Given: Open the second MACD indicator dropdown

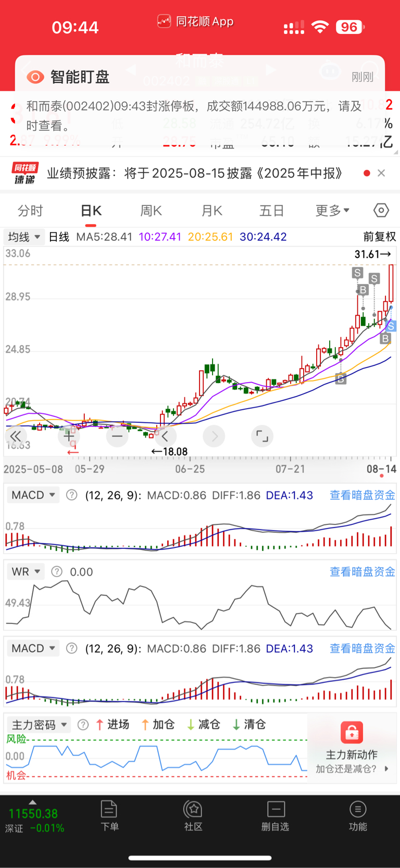Looking at the screenshot, I should (x=33, y=648).
